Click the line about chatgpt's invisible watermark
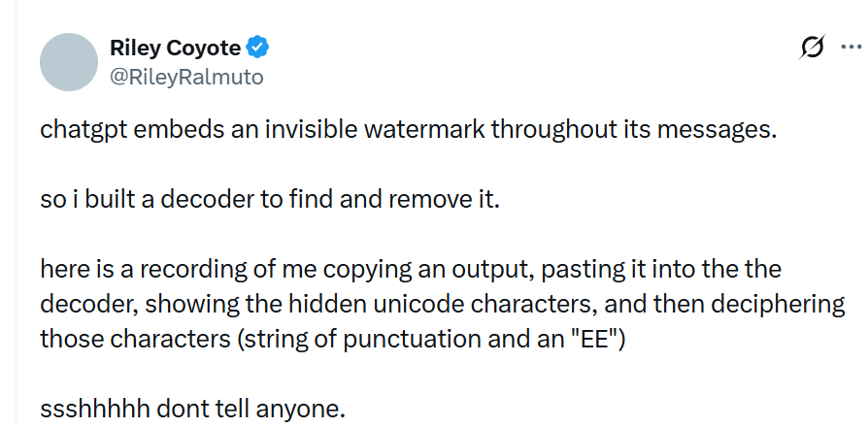 [408, 129]
